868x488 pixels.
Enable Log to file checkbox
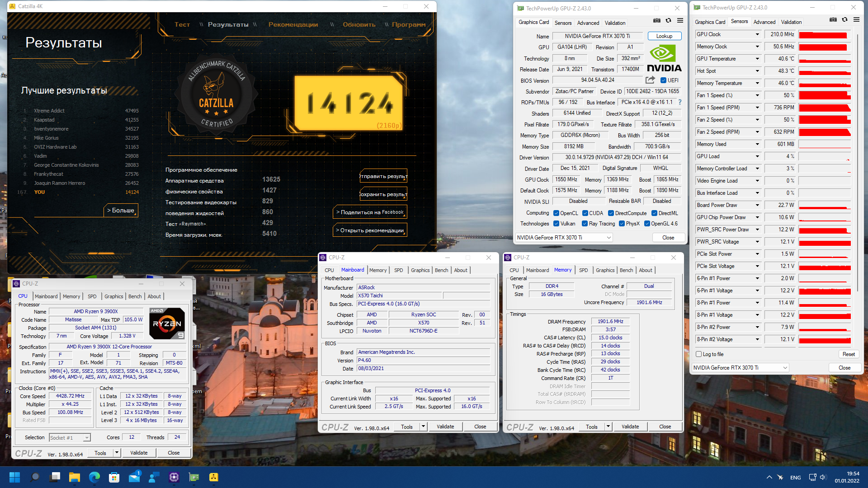click(x=699, y=354)
